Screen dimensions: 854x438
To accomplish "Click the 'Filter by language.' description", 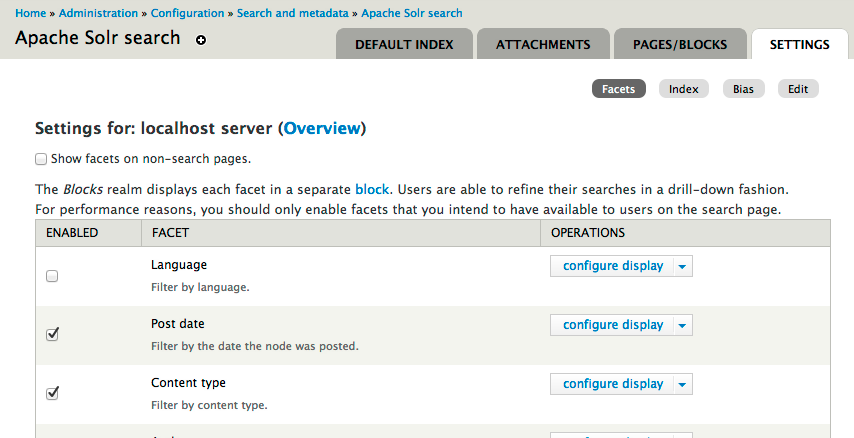I will pos(200,287).
